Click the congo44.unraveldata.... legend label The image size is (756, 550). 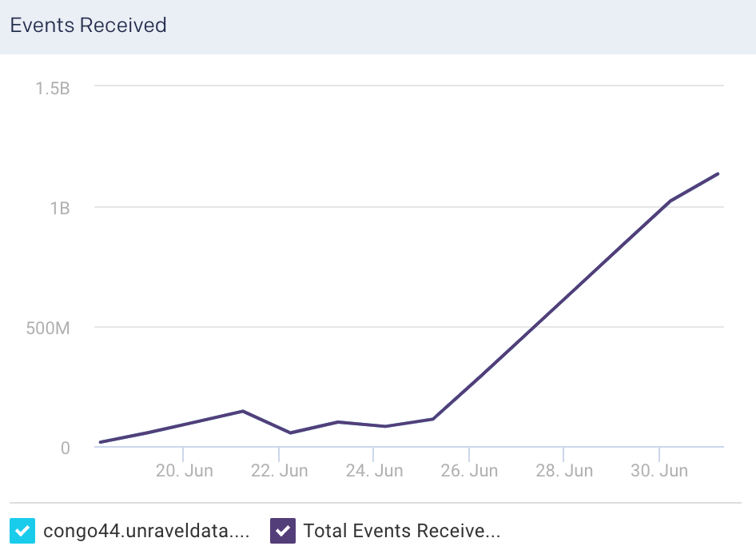click(146, 531)
